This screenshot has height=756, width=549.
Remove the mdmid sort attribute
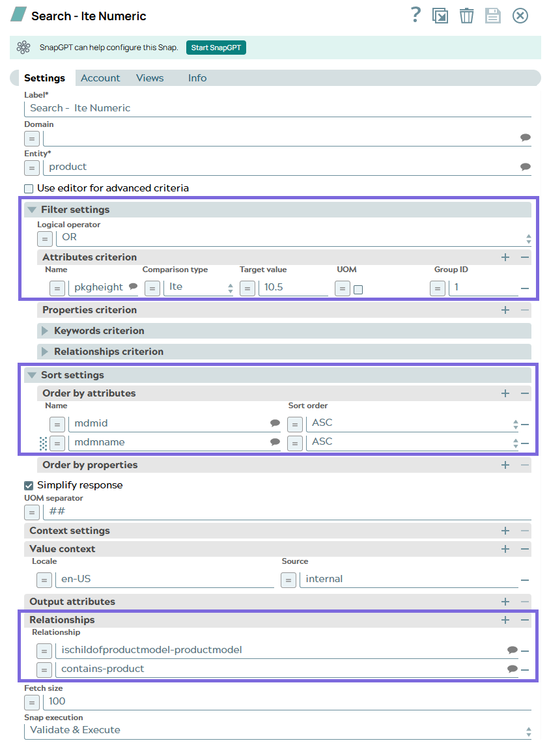click(525, 423)
